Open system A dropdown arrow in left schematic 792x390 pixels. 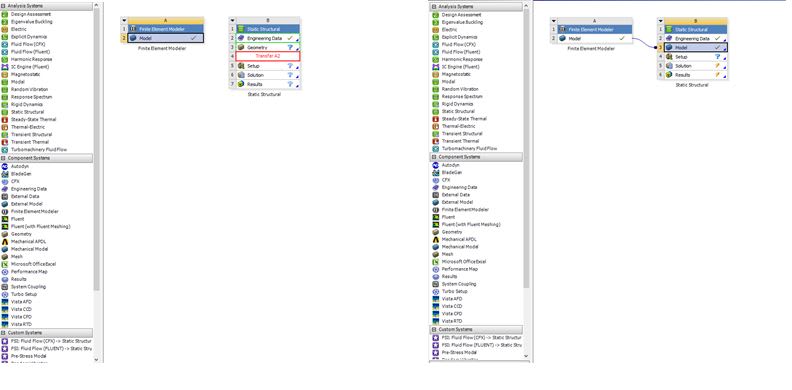pos(124,20)
